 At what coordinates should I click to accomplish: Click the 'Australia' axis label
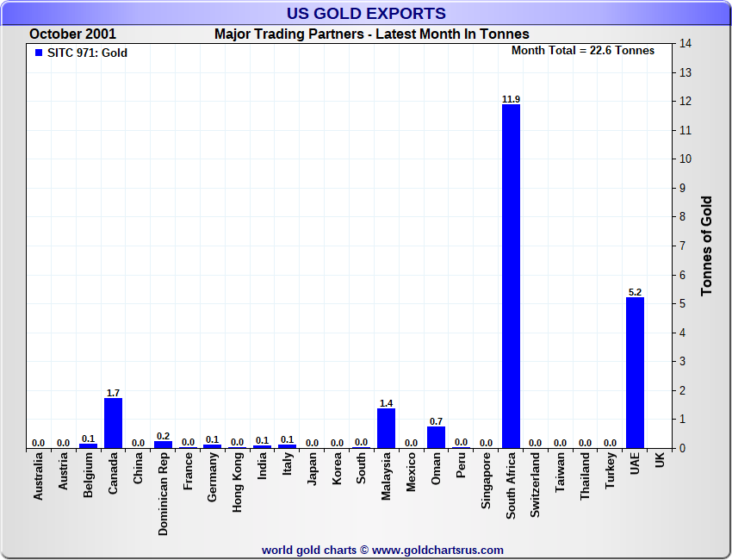coord(38,476)
